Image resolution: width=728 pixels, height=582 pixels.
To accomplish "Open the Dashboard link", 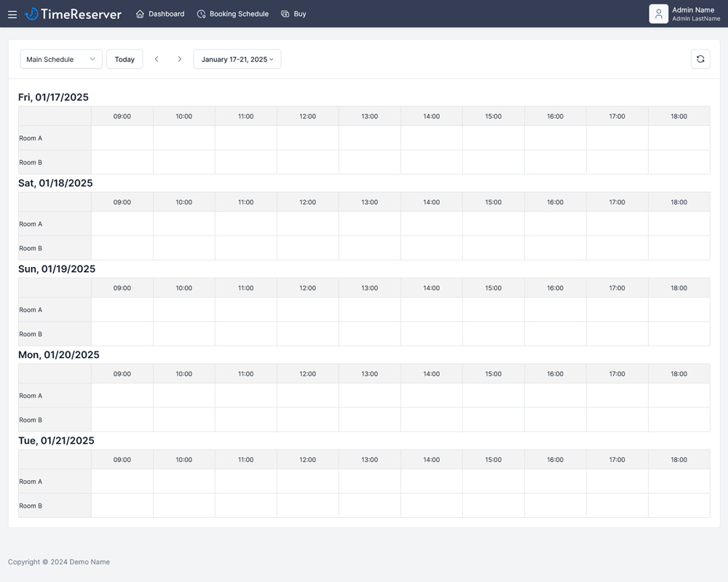I will (x=166, y=14).
